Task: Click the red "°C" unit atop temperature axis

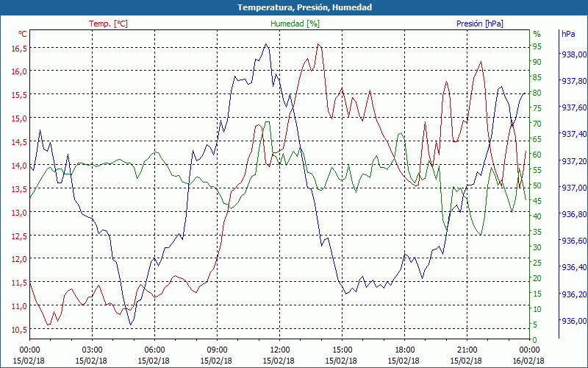Action: pyautogui.click(x=23, y=34)
